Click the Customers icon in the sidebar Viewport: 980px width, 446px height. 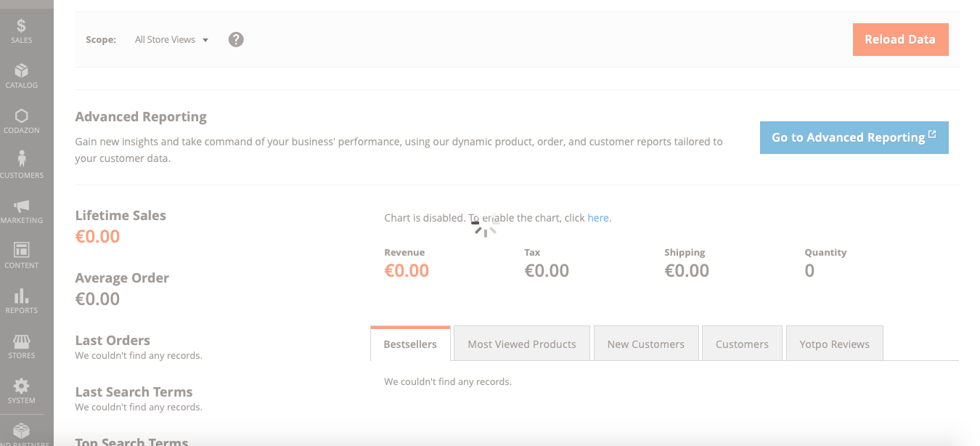pos(20,166)
